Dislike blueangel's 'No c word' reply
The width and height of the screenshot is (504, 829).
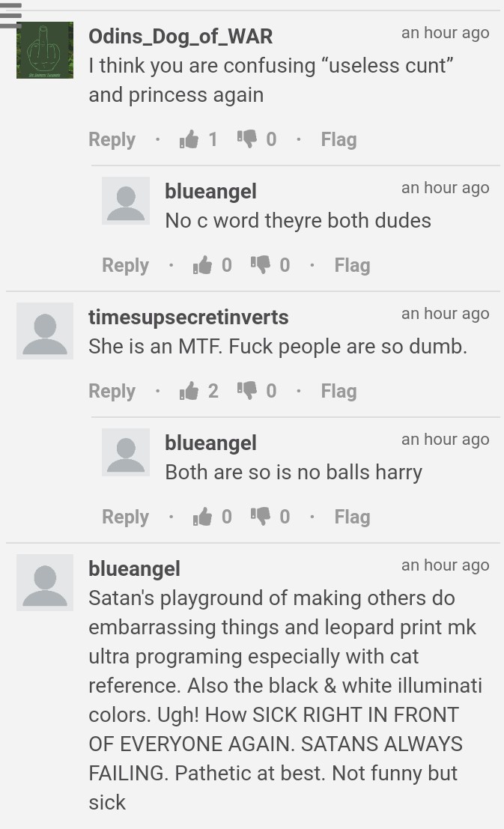tap(260, 265)
